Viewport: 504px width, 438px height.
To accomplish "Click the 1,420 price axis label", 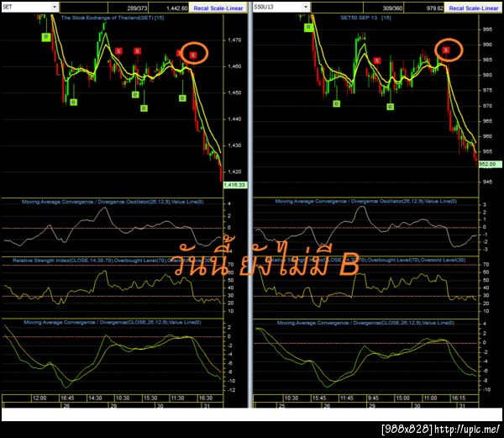I will coord(234,172).
